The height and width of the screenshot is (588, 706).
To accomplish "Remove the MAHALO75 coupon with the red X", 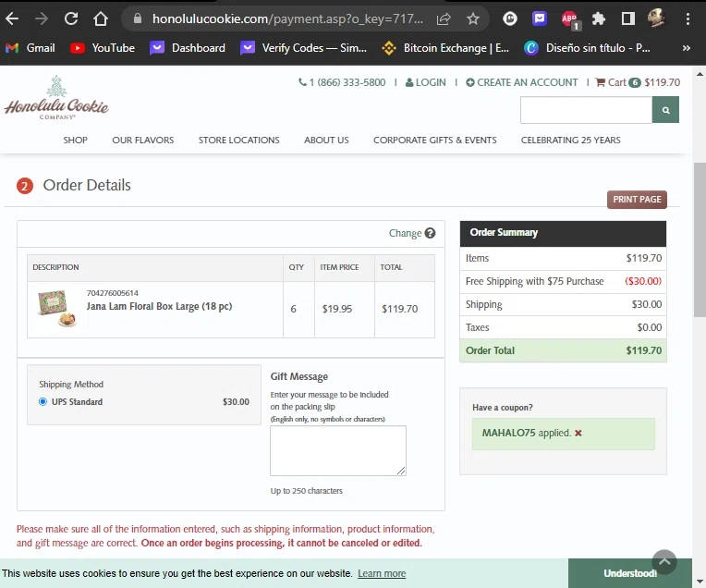I will (x=578, y=433).
